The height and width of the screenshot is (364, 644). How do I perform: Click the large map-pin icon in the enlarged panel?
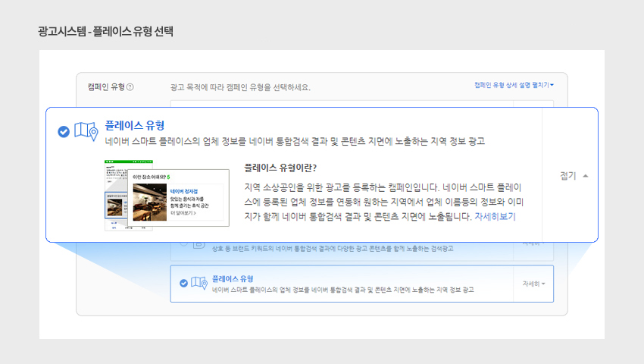click(x=86, y=131)
